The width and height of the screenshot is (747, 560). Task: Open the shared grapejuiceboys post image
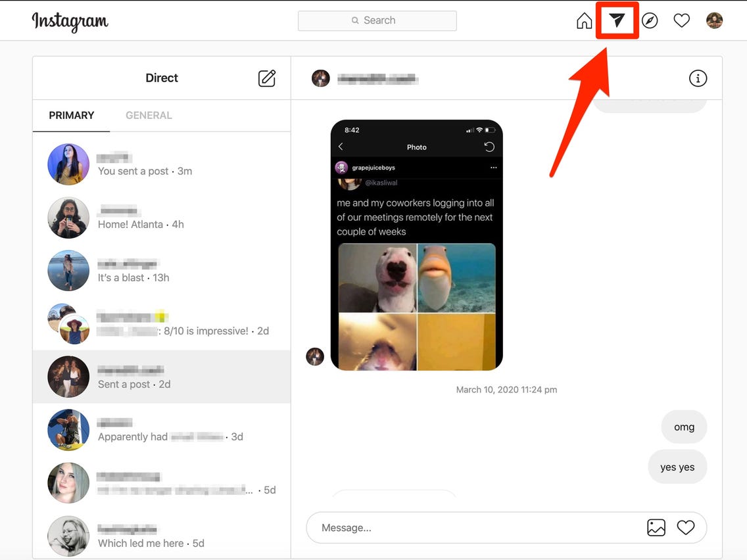(416, 245)
